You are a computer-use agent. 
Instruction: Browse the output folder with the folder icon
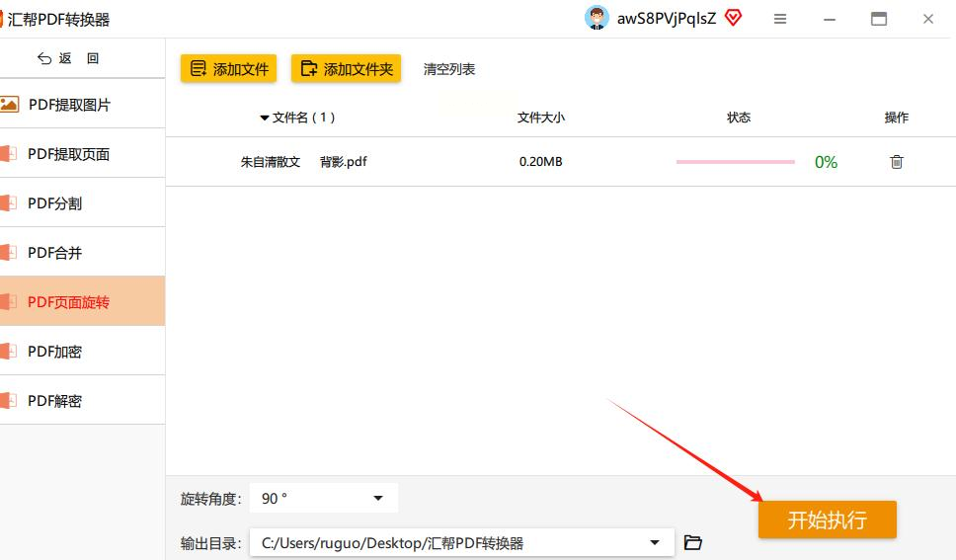tap(692, 542)
